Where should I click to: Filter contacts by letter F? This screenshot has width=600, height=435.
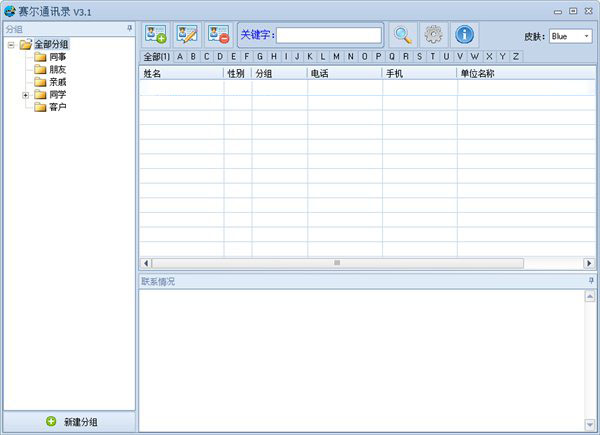pyautogui.click(x=246, y=57)
